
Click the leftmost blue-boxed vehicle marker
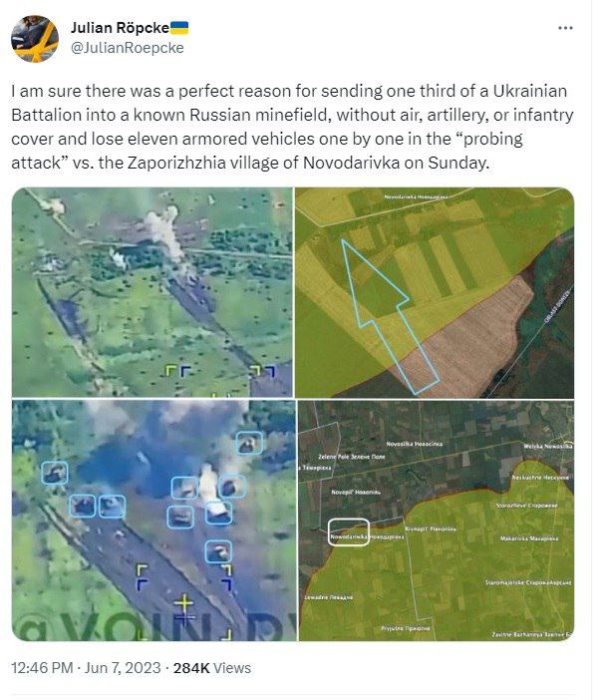(55, 473)
